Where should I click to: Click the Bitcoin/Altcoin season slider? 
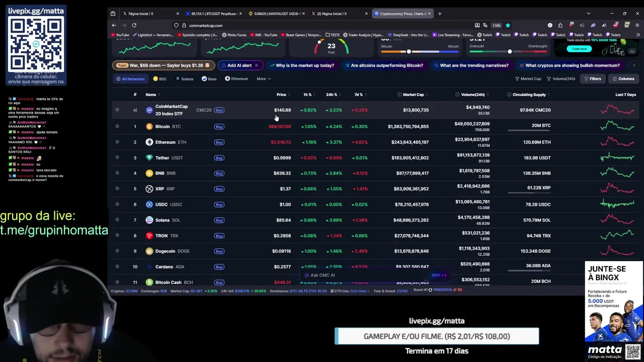420,51
